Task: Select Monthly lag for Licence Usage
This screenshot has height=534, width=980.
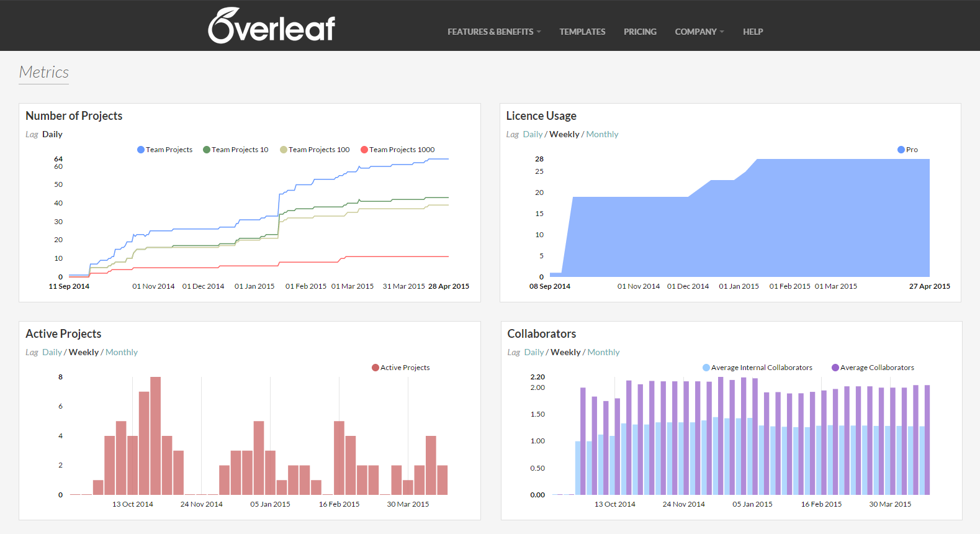Action: (602, 134)
